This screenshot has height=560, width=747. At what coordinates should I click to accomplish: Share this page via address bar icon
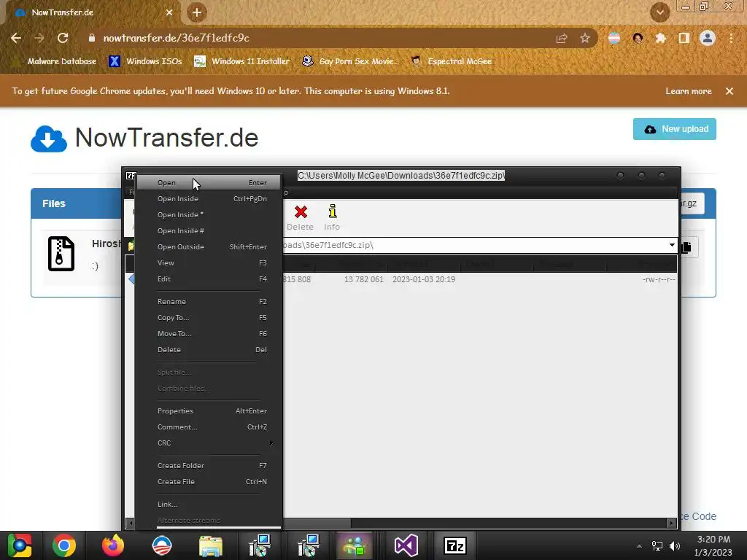pyautogui.click(x=562, y=38)
